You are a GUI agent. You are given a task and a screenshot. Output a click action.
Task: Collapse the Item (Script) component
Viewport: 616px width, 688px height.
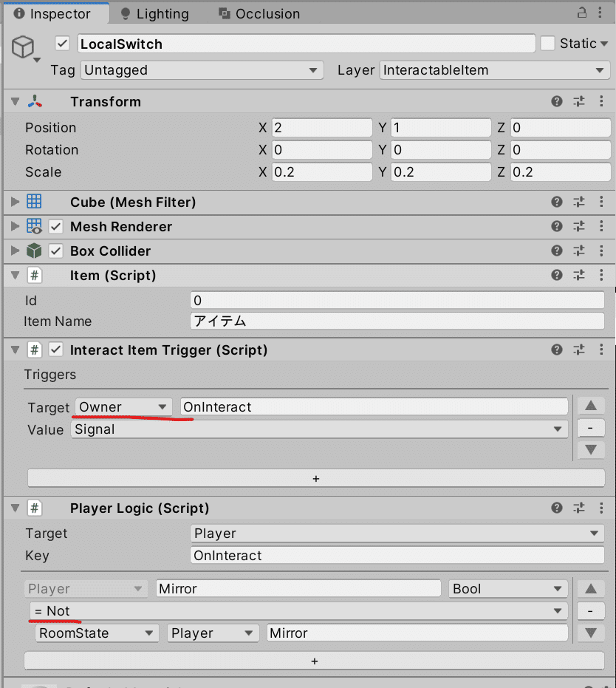pos(16,276)
